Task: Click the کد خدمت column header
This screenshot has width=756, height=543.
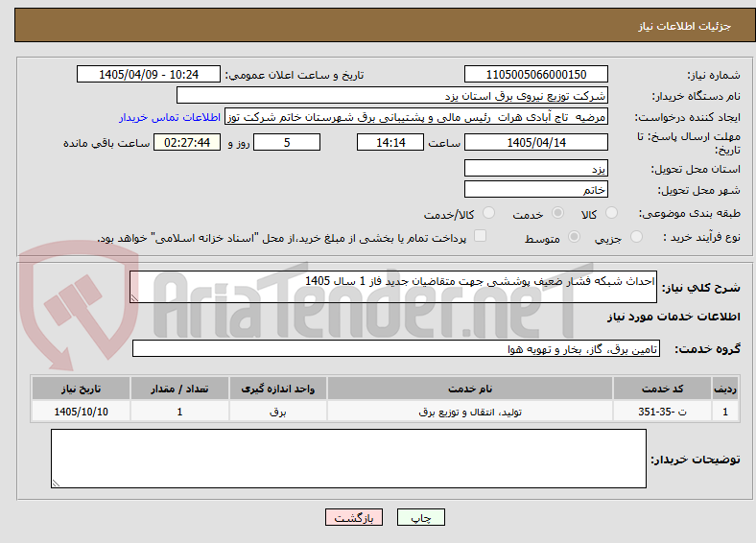Action: pyautogui.click(x=663, y=389)
